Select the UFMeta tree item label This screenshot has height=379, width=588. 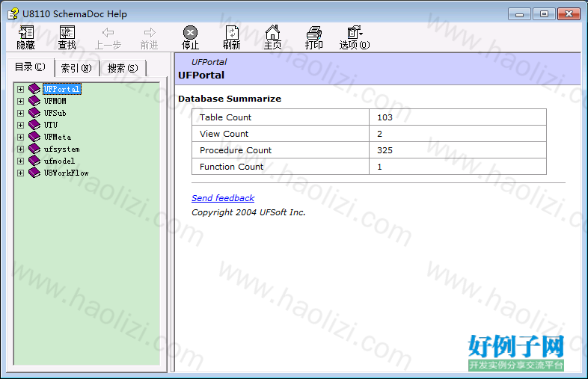(x=58, y=137)
